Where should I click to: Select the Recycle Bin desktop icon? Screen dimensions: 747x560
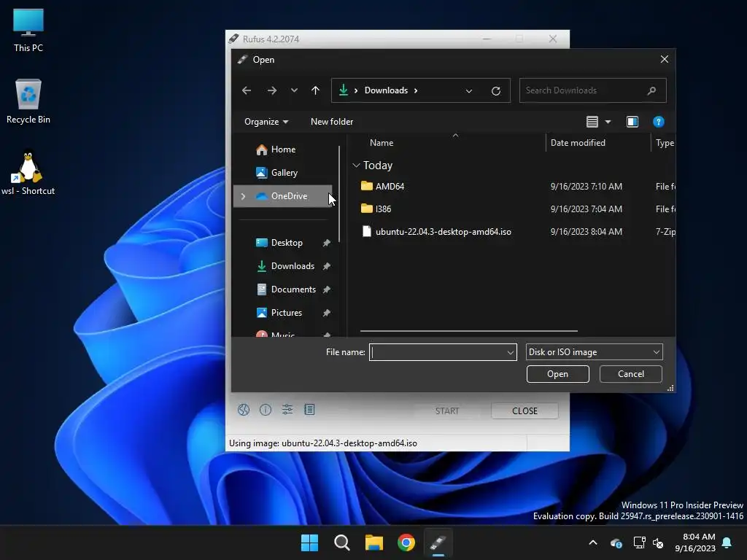28,101
